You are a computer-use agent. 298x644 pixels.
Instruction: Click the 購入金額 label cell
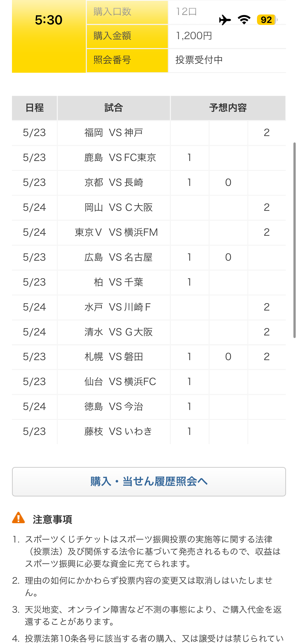(127, 36)
